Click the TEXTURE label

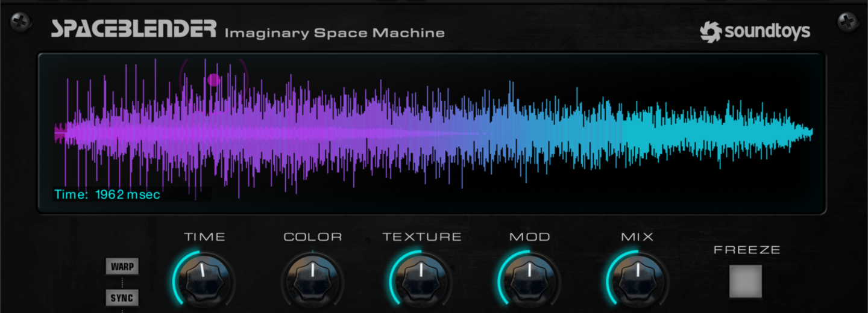coord(422,237)
